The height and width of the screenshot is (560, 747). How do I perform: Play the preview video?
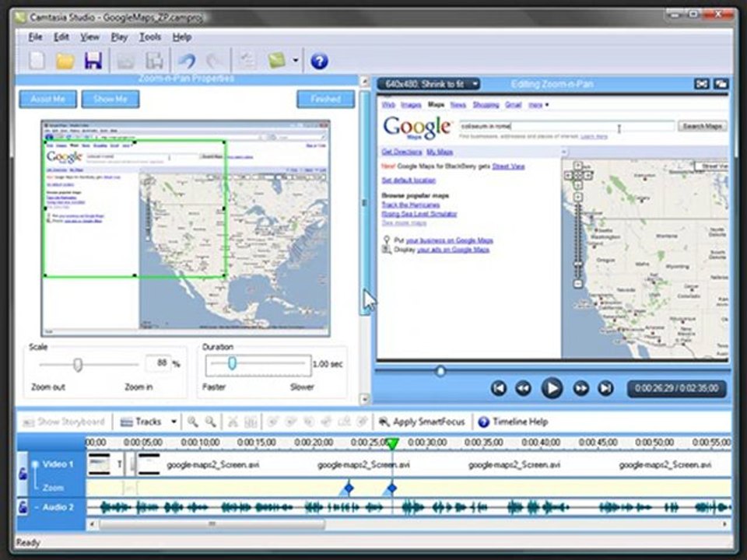tap(552, 388)
